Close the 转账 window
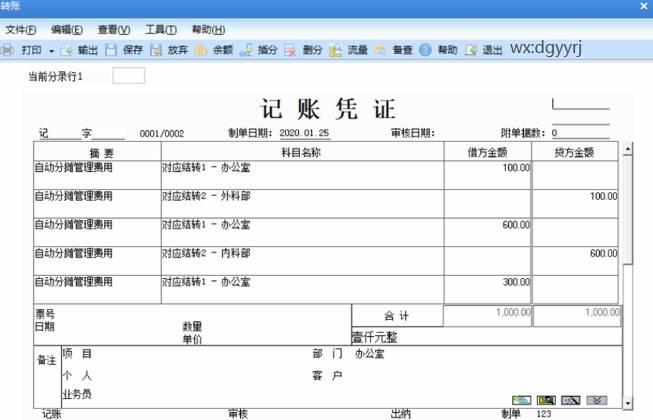653x420 pixels. pyautogui.click(x=644, y=6)
